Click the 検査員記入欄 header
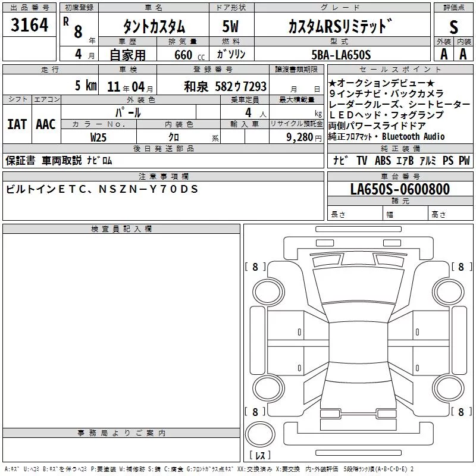 tap(121, 229)
